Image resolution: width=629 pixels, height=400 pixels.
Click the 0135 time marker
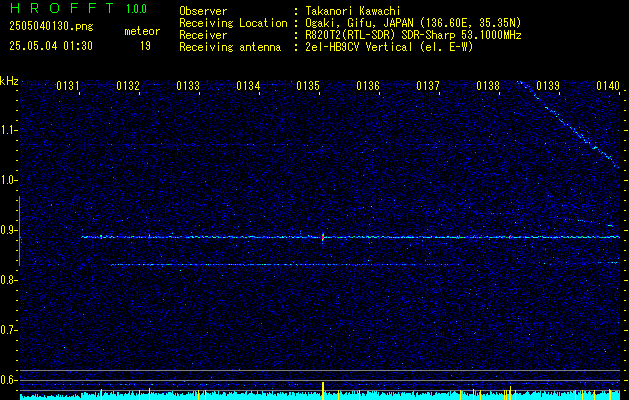[x=308, y=86]
